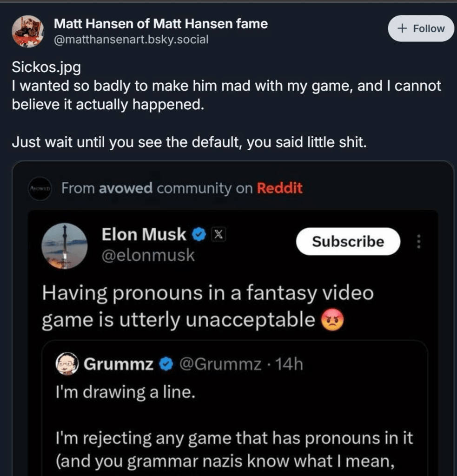Open the @matthansenart.bsky.social handle
Image resolution: width=457 pixels, height=476 pixels.
131,40
